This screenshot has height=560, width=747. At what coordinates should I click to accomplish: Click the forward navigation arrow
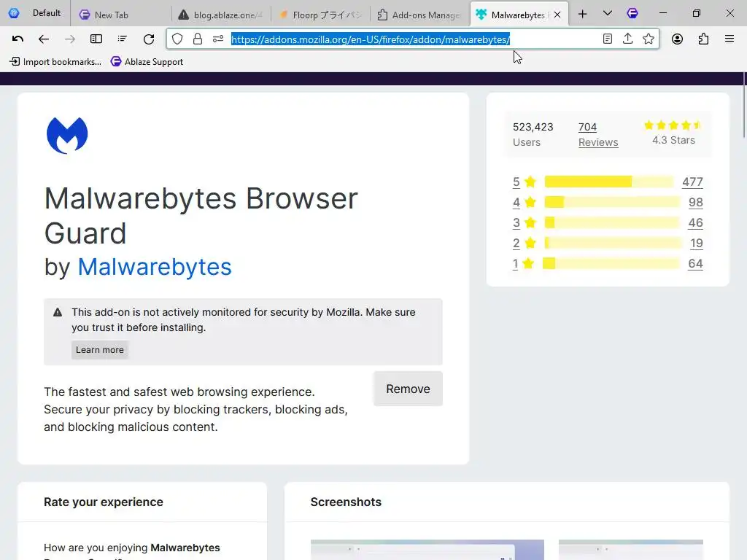69,39
